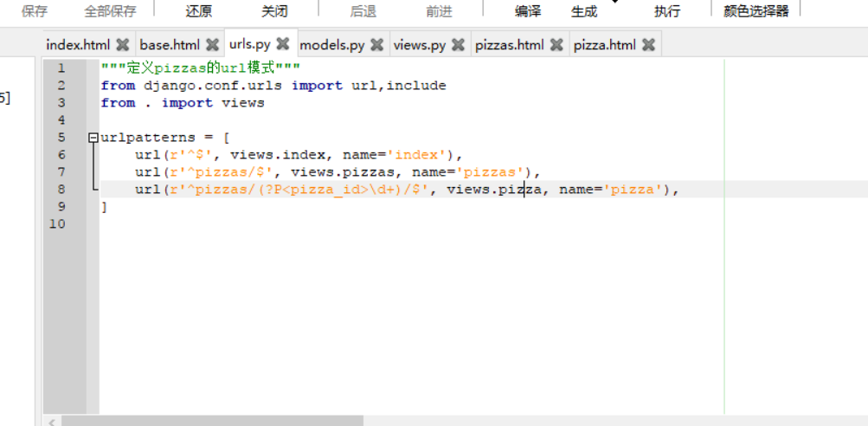Click the 保存 (Save) toolbar button
Image resolution: width=868 pixels, height=426 pixels.
35,11
